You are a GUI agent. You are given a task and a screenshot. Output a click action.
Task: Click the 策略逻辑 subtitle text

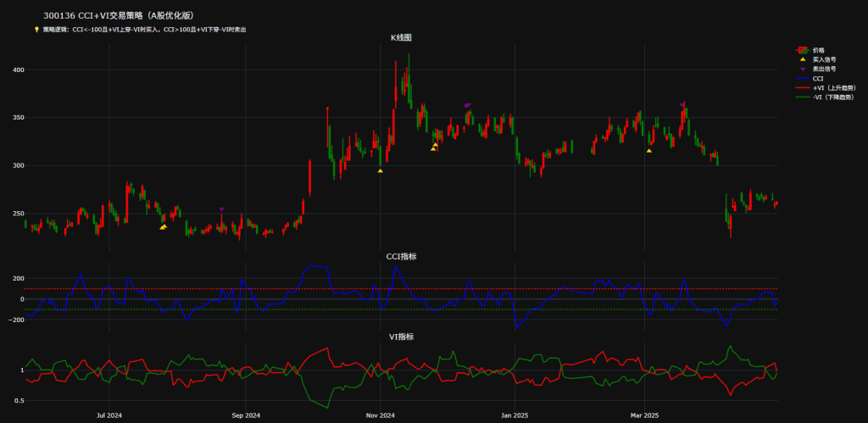pyautogui.click(x=144, y=30)
